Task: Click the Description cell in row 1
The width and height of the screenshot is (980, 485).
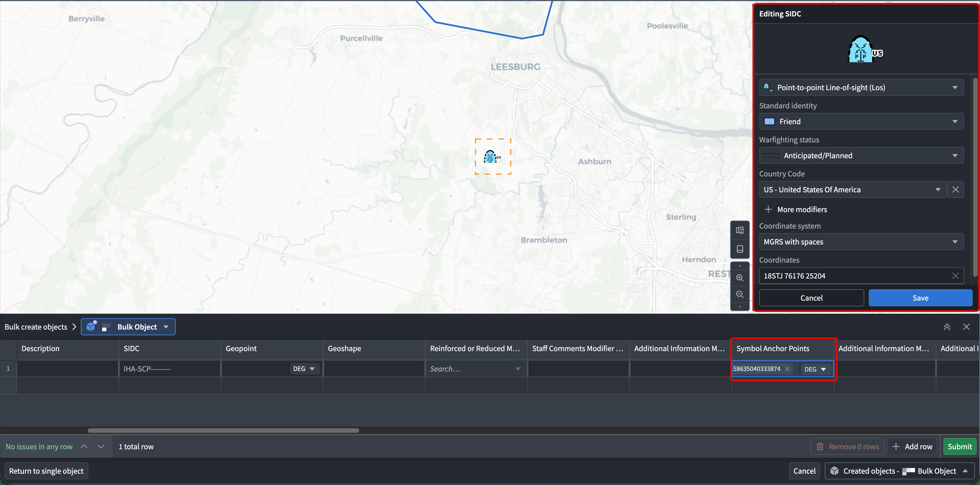Action: [x=68, y=369]
